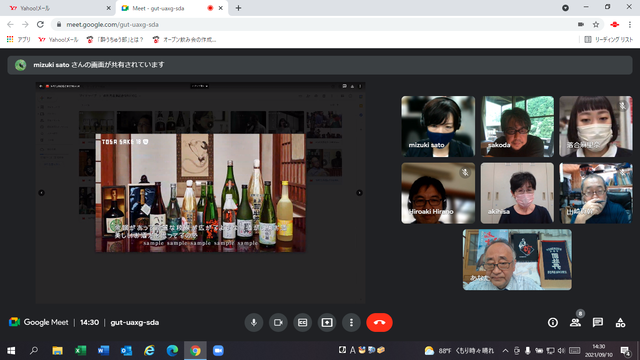Open the weather widget showing 88°F

click(459, 351)
